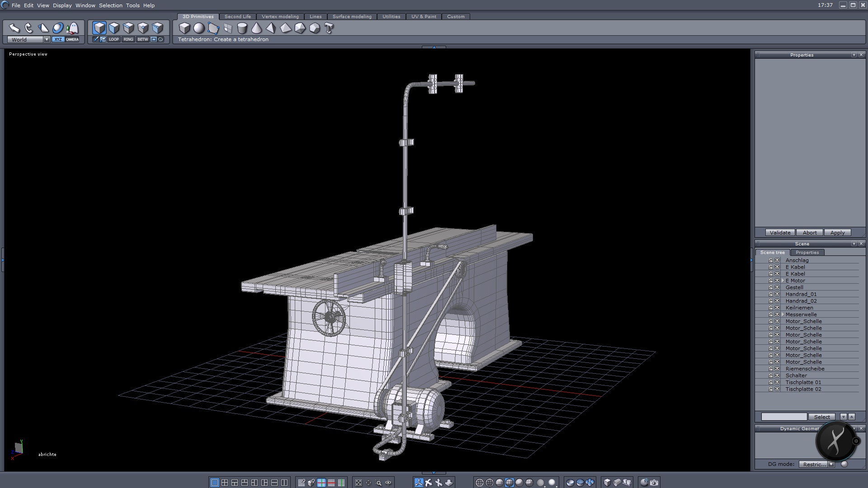
Task: Create a Cylinder primitive
Action: coord(242,28)
